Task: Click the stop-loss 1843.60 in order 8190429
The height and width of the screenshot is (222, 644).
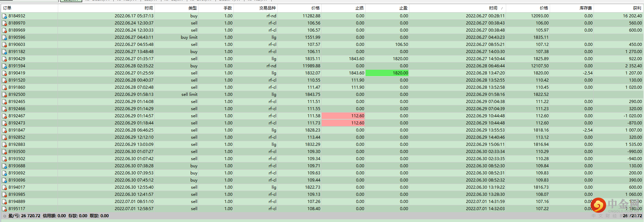Action: (356, 59)
